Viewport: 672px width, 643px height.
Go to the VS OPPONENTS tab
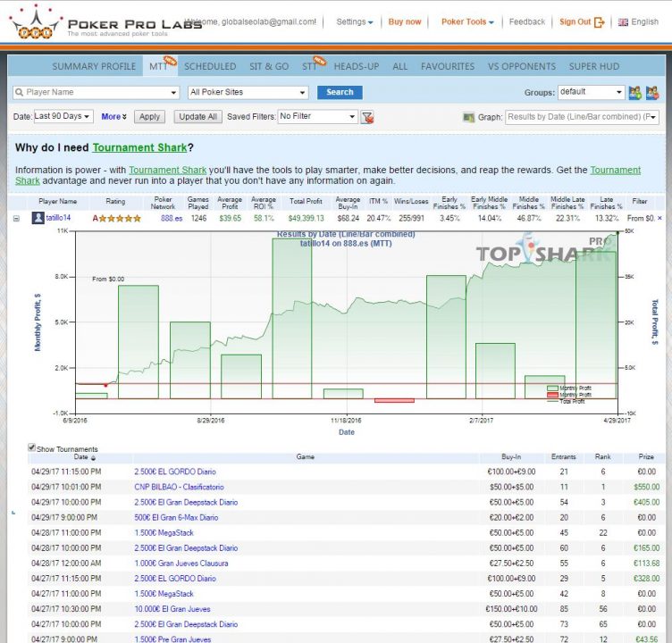click(521, 66)
